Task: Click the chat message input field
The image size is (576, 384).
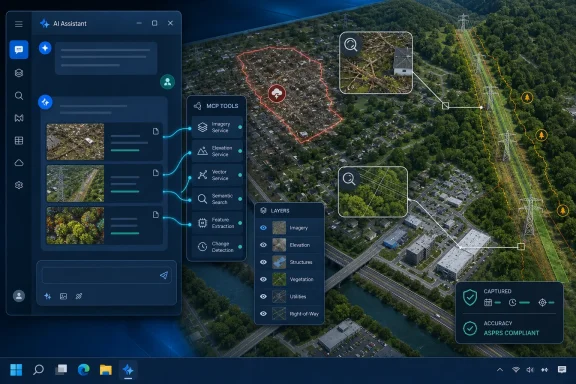Action: (x=107, y=275)
